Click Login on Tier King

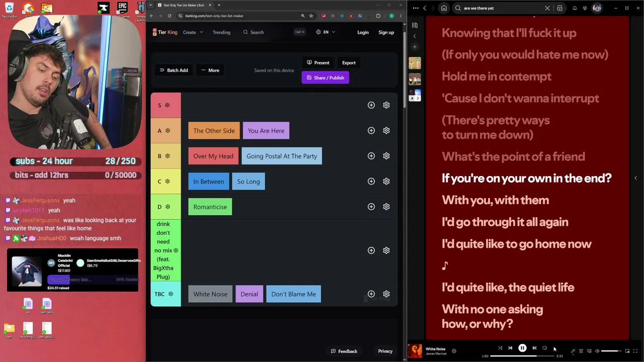point(363,32)
